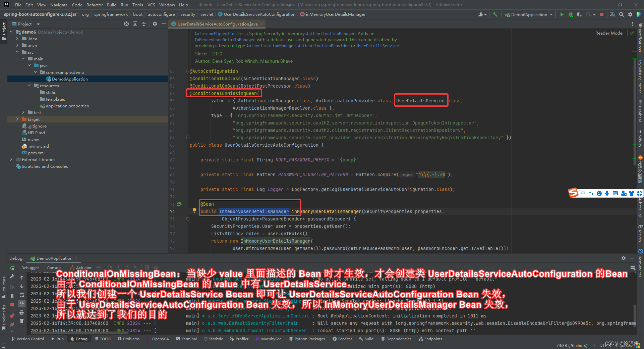The height and width of the screenshot is (349, 644).
Task: Toggle soft-wrap in the debug console
Action: coord(21,295)
